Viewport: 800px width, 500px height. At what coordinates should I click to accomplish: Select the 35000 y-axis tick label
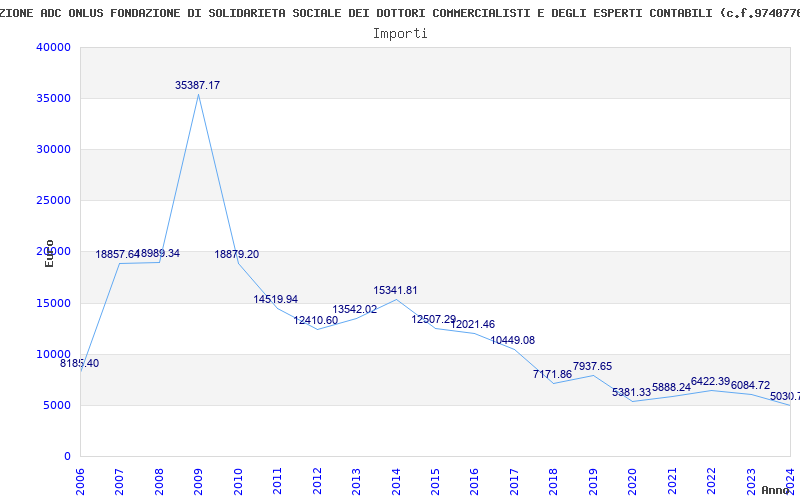point(54,98)
